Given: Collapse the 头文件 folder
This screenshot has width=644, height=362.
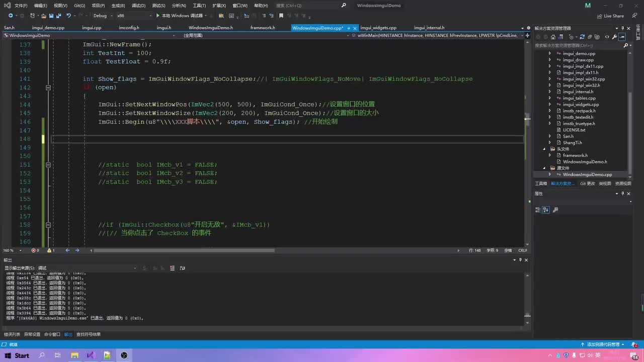Looking at the screenshot, I should pos(544,149).
